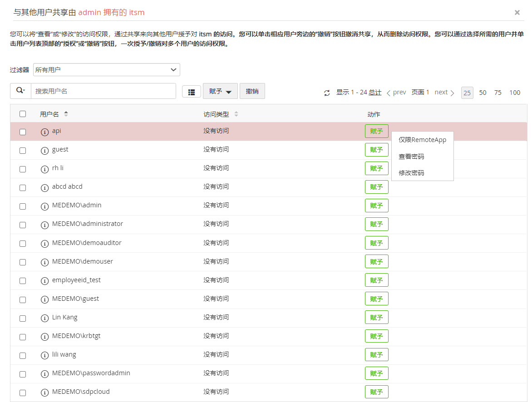Click 赋予 for Lin Kang
Viewport: 532px width, 402px height.
pyautogui.click(x=377, y=318)
